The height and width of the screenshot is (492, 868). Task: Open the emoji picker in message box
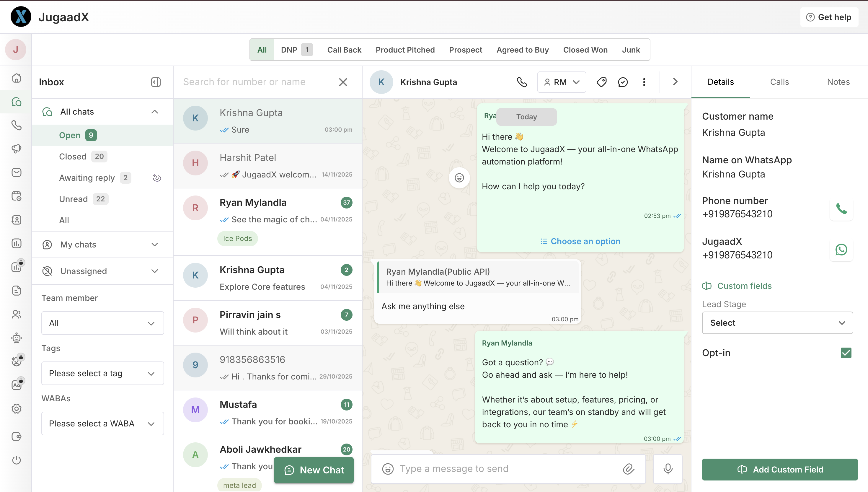click(x=388, y=469)
